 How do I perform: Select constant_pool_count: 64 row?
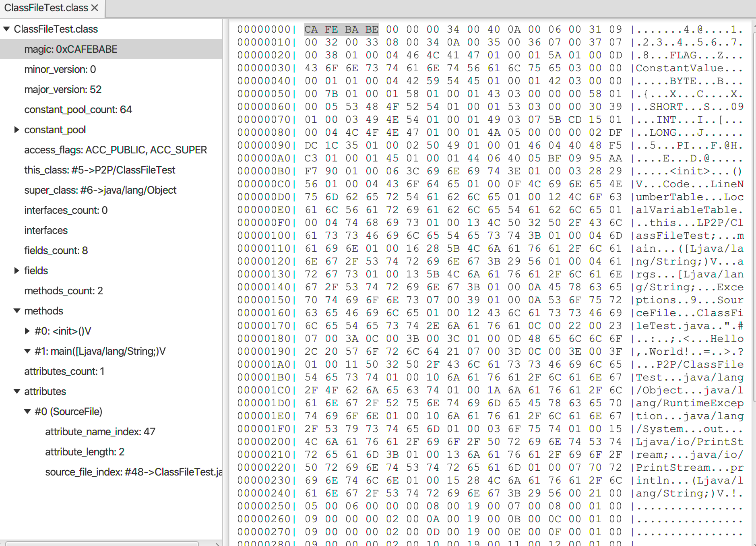111,110
